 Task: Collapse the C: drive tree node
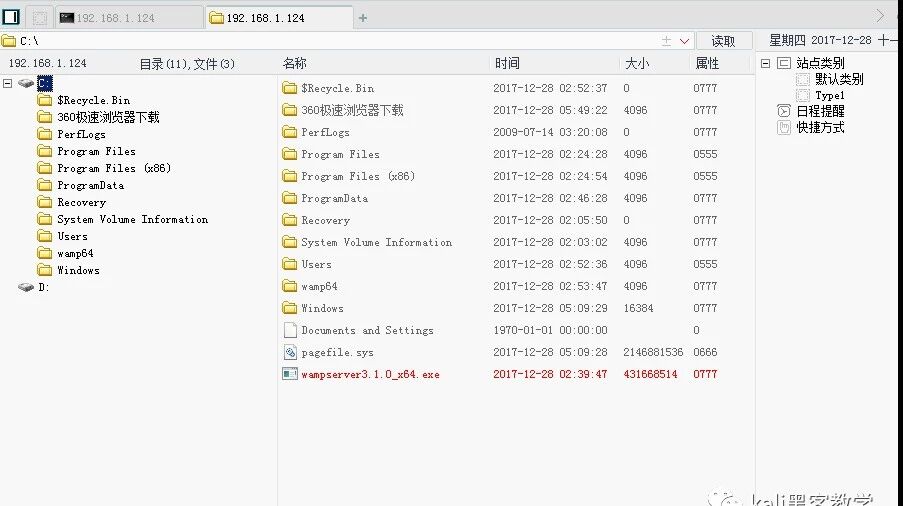pos(7,83)
